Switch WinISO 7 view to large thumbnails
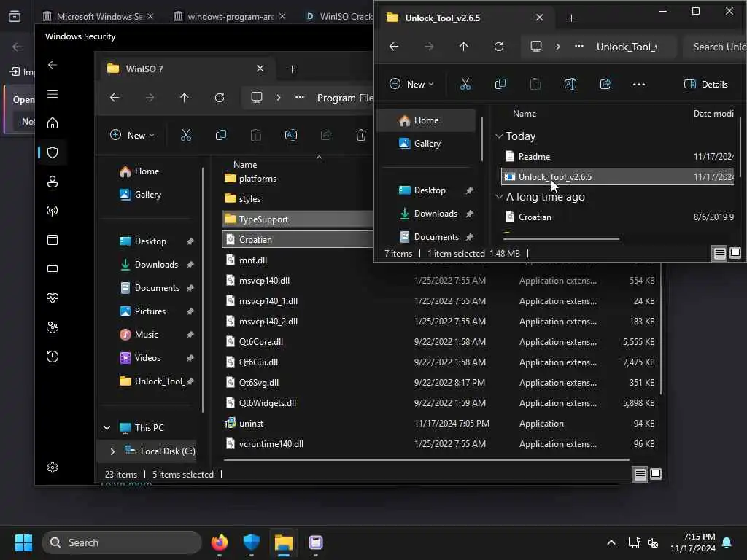 point(656,474)
